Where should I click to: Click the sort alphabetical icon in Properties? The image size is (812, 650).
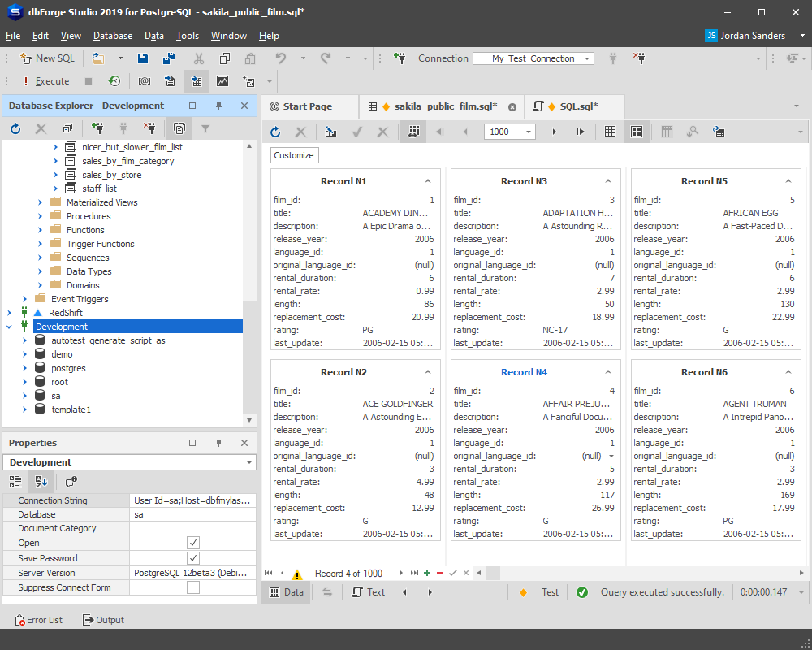41,482
